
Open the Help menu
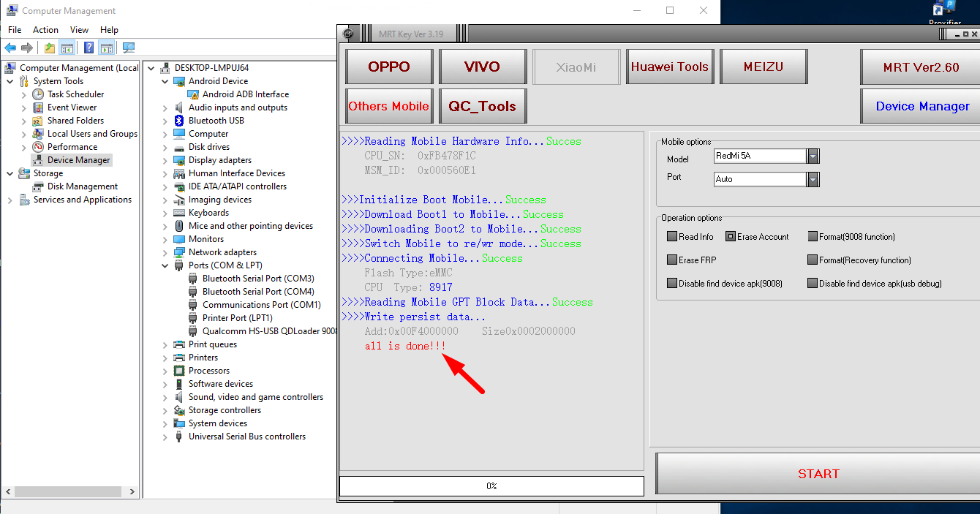click(109, 30)
